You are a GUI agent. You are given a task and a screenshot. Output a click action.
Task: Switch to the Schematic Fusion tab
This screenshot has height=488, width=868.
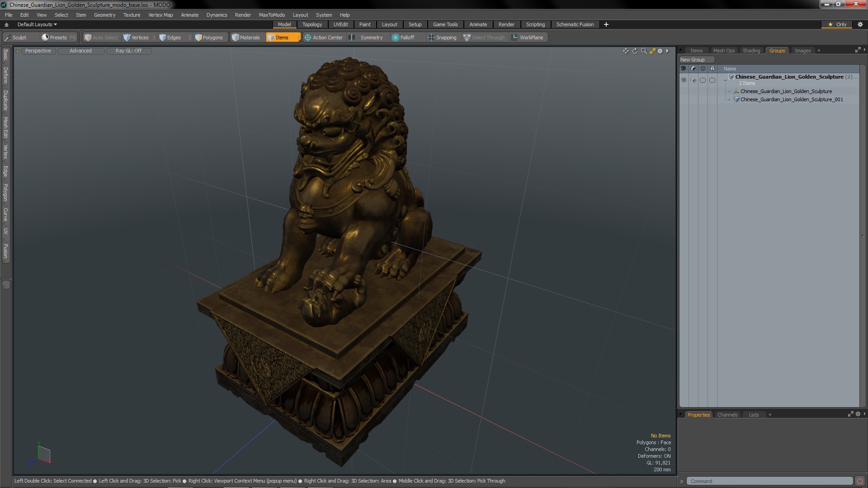(575, 24)
